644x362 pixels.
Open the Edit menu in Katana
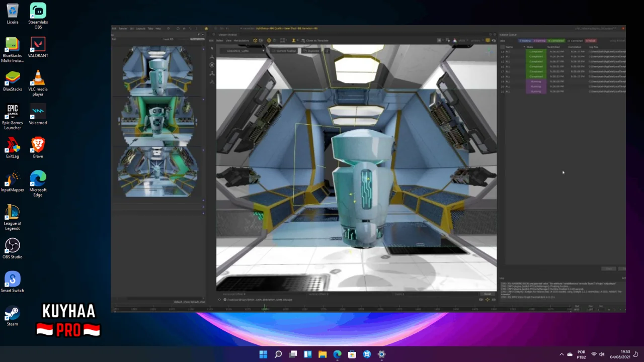[x=114, y=28]
